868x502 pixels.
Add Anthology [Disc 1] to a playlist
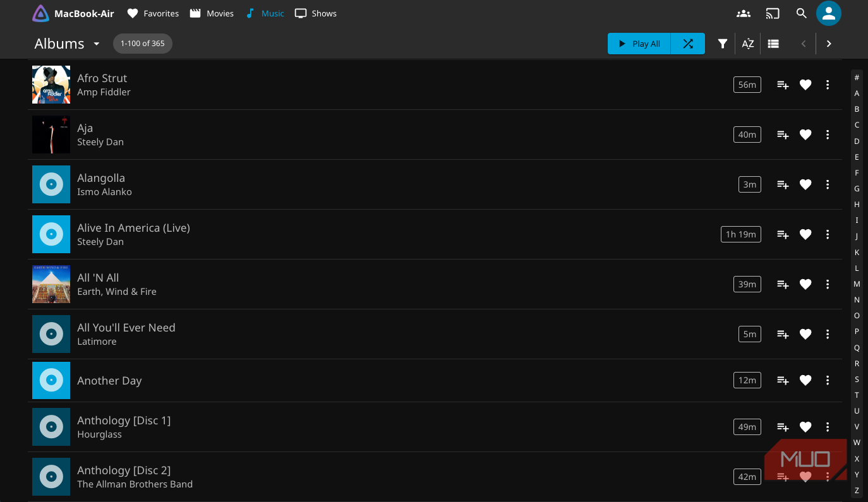tap(783, 427)
